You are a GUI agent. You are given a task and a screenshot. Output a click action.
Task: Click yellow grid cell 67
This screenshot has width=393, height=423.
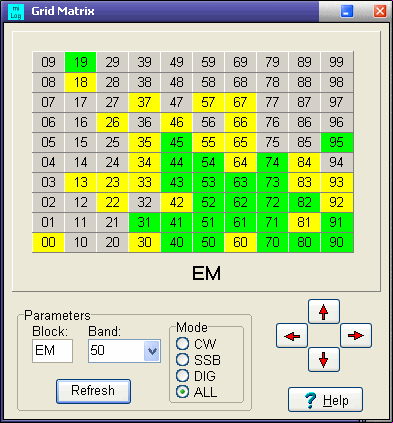coord(240,102)
